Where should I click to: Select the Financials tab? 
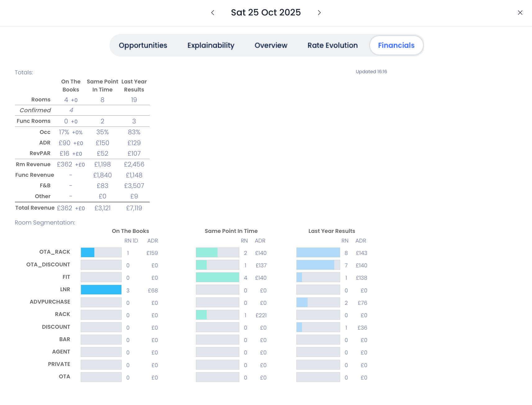tap(396, 45)
